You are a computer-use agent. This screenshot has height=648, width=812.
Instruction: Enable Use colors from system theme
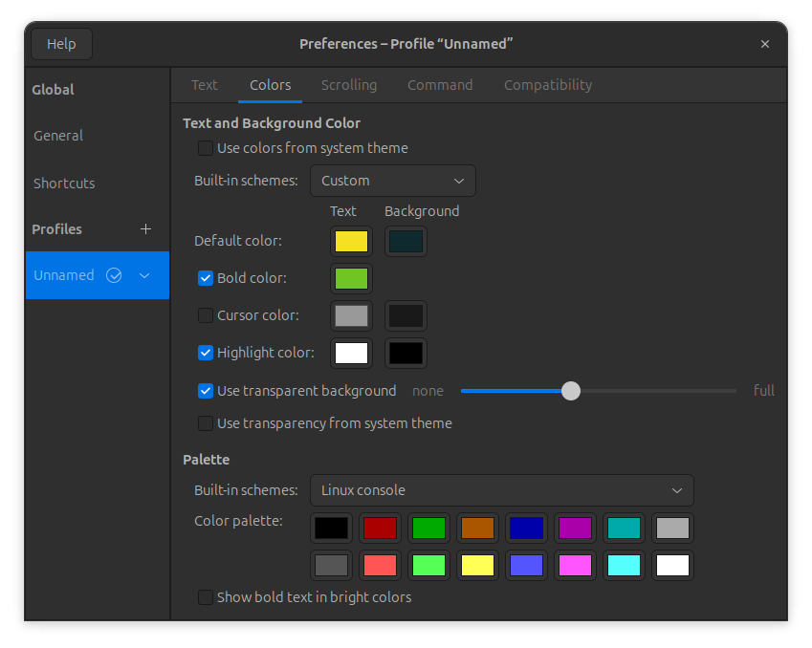[x=206, y=148]
